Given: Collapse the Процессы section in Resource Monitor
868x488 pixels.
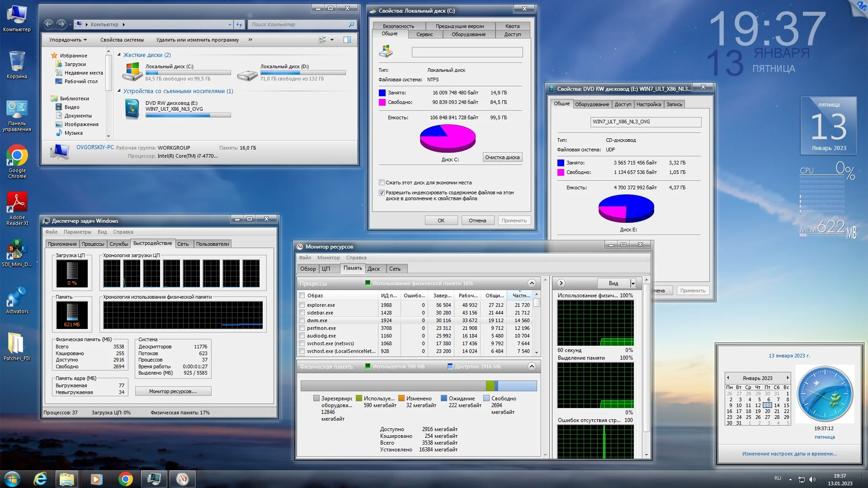Looking at the screenshot, I should tap(532, 283).
